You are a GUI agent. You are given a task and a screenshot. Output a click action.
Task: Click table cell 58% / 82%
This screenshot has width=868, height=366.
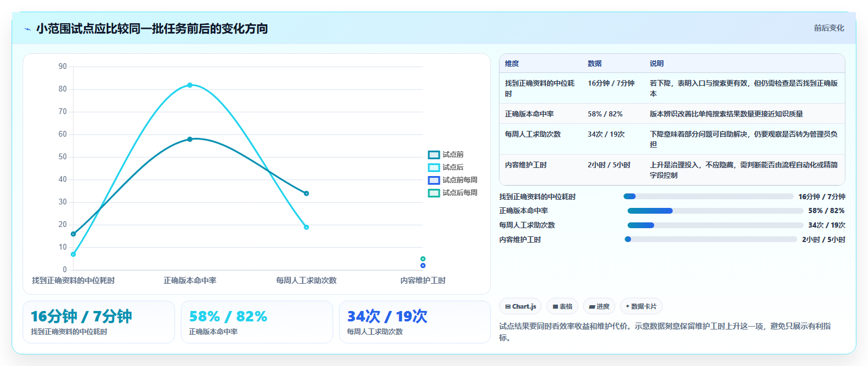click(605, 114)
